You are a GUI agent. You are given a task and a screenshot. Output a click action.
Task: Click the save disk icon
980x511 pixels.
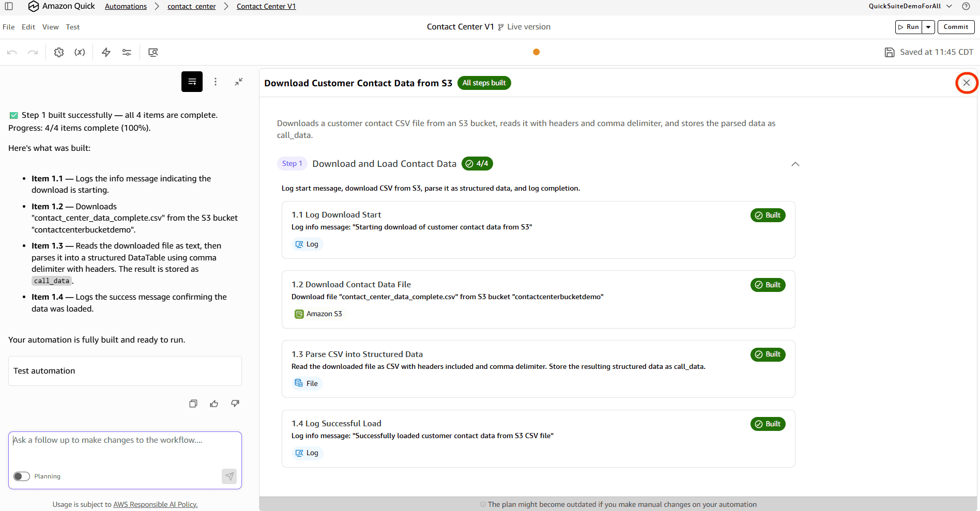click(x=890, y=52)
